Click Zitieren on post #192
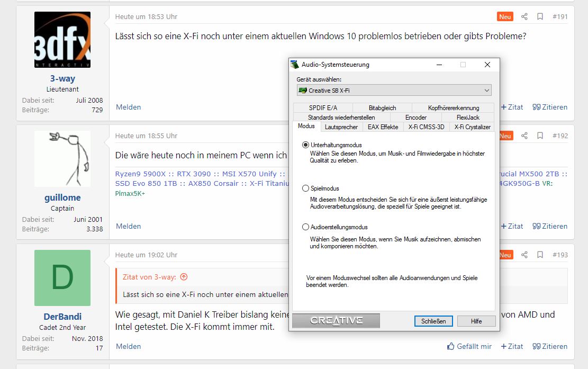 click(550, 227)
